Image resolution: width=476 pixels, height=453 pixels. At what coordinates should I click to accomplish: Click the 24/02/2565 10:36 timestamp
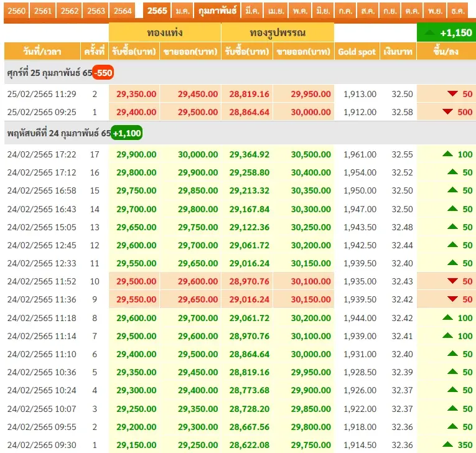(x=42, y=372)
